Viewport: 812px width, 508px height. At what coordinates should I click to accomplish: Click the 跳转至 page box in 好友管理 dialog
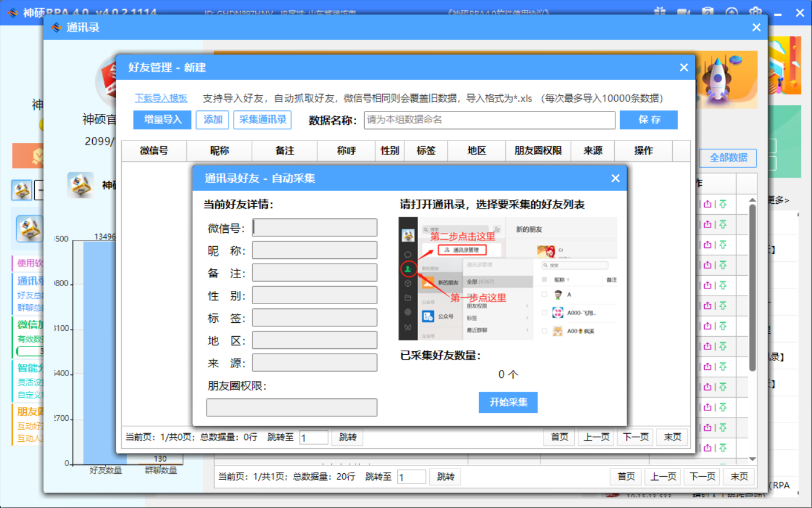pos(313,437)
